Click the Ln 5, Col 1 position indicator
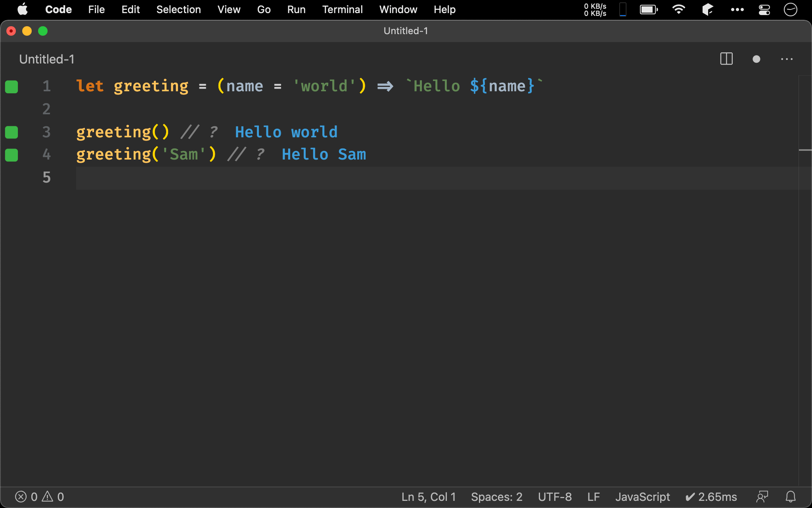This screenshot has width=812, height=508. pyautogui.click(x=429, y=496)
